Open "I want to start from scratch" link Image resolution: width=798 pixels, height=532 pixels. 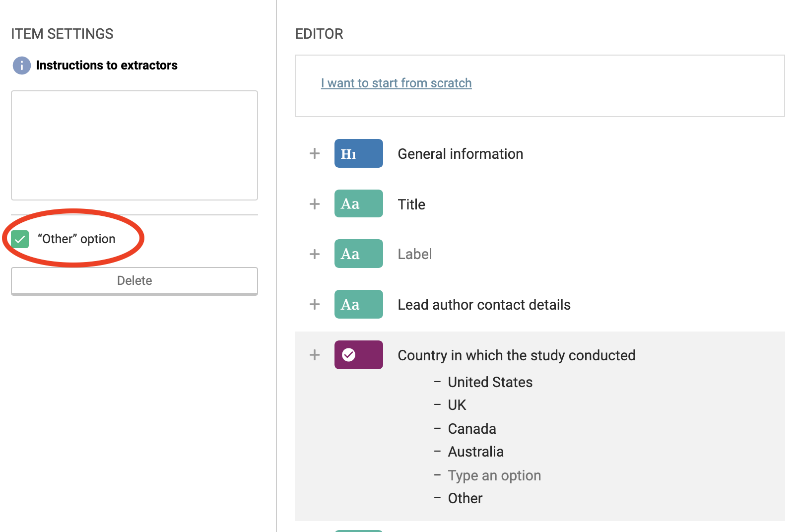(x=396, y=83)
